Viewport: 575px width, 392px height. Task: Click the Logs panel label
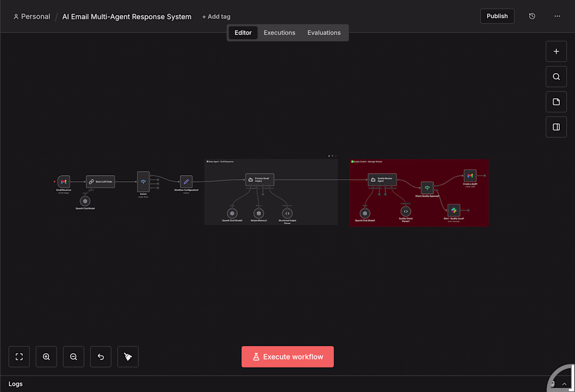tap(15, 384)
